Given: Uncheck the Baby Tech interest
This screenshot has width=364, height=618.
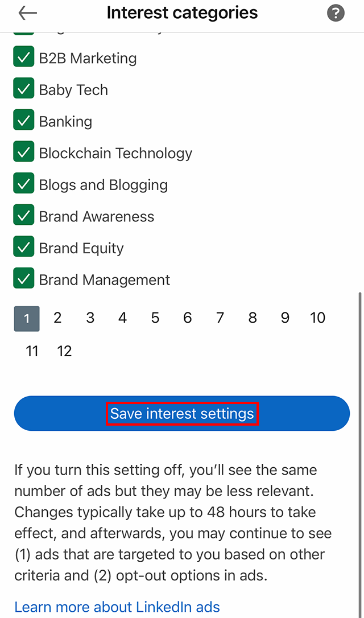Looking at the screenshot, I should tap(23, 89).
